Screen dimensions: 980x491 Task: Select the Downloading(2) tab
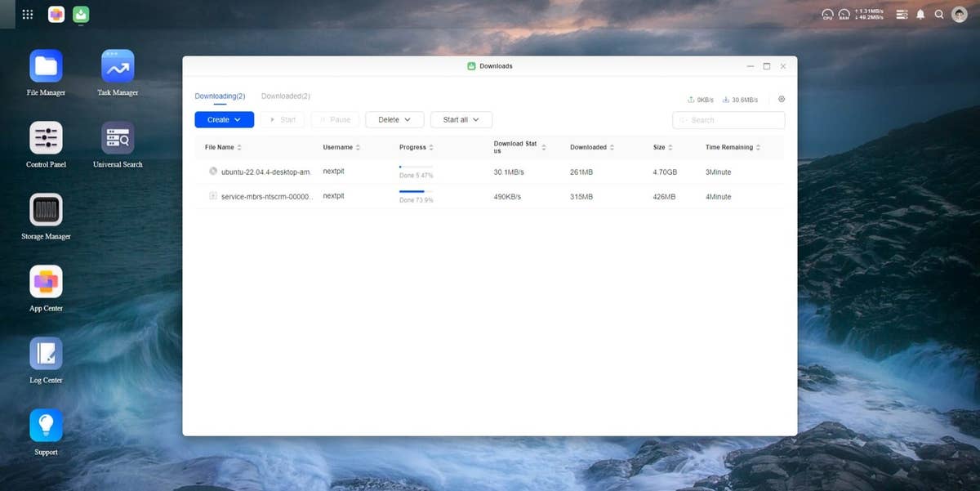point(220,96)
